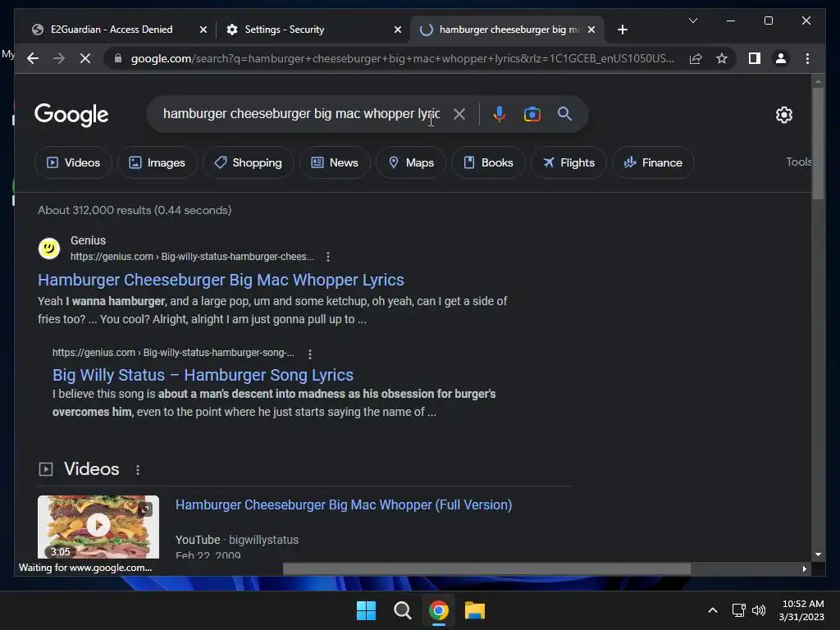Open Windows taskbar search
The width and height of the screenshot is (840, 630).
click(402, 610)
